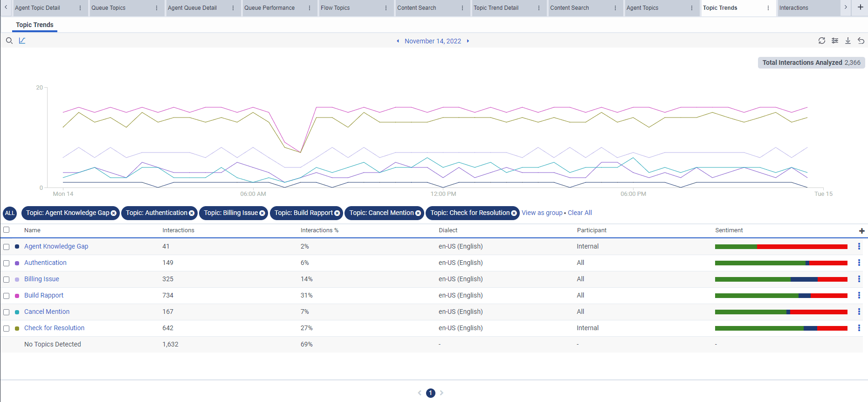Screen dimensions: 868x402
Task: Check the Authentication row checkbox
Action: tap(7, 263)
